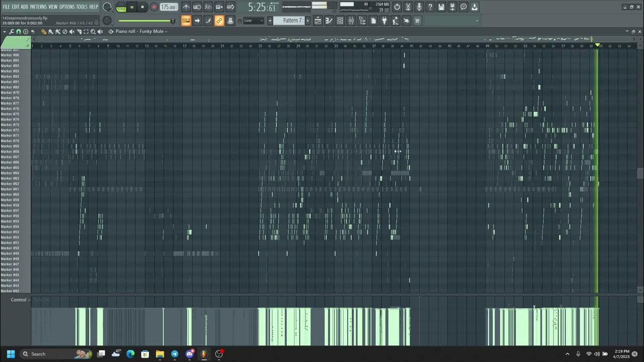Open pattern options arrow left of Pattern 7
The image size is (644, 362).
270,21
